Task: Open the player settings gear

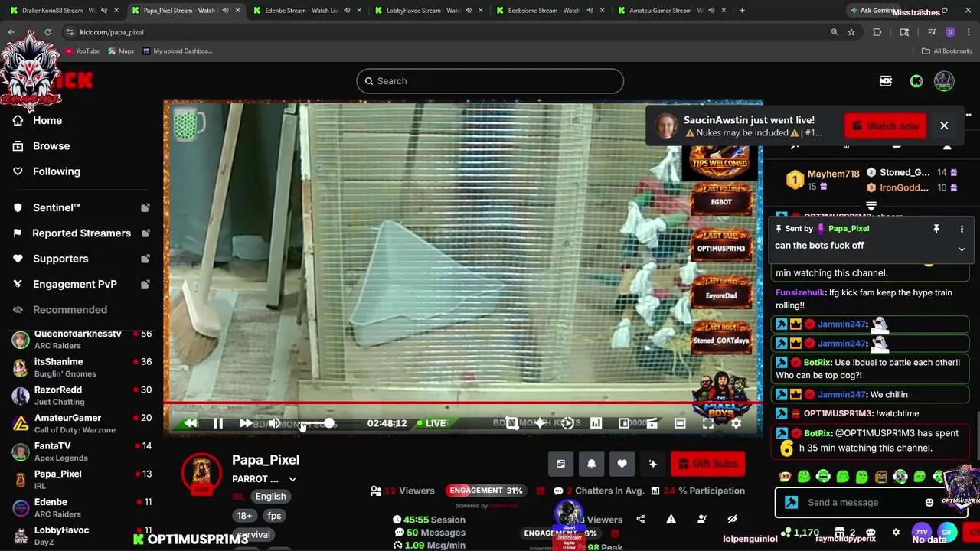Action: [736, 423]
